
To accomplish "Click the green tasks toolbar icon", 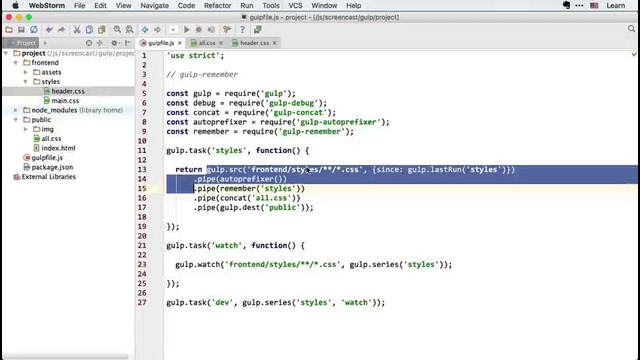I will (258, 29).
